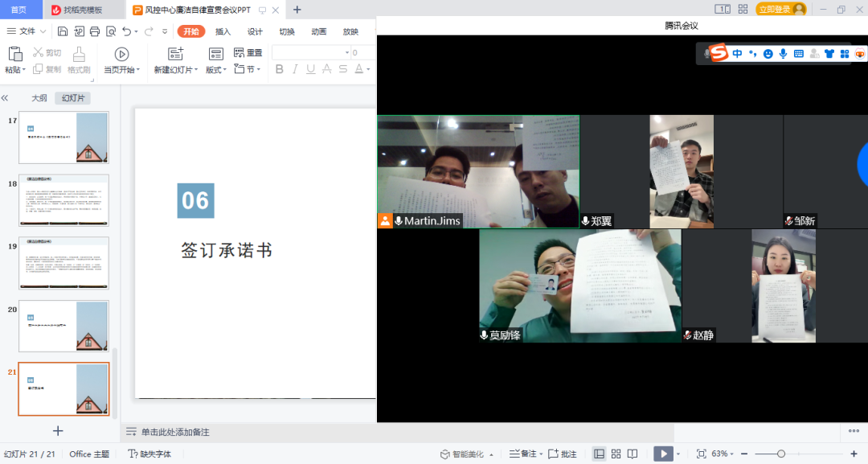Viewport: 868px width, 464px height.
Task: Click the Print icon in quick access toolbar
Action: click(x=95, y=31)
